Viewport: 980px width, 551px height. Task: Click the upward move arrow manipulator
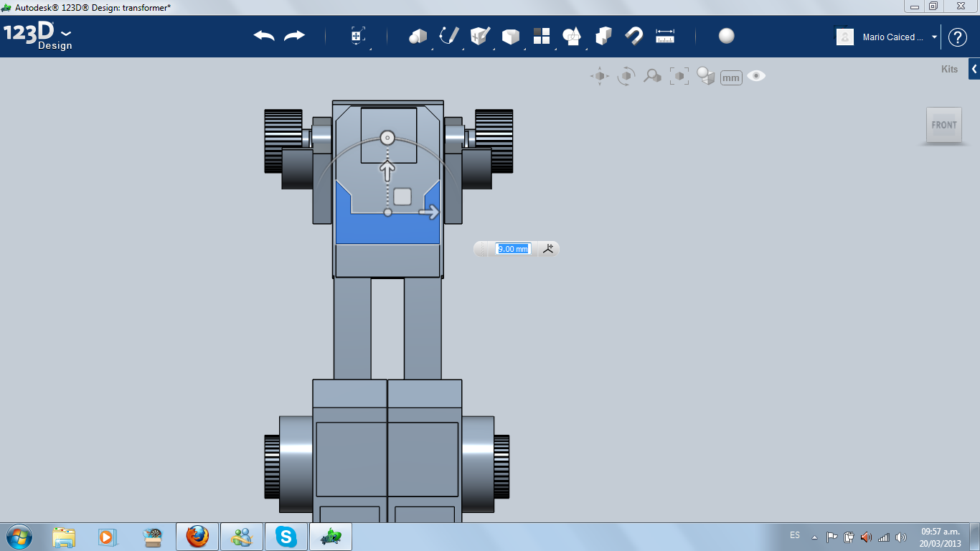pyautogui.click(x=387, y=171)
